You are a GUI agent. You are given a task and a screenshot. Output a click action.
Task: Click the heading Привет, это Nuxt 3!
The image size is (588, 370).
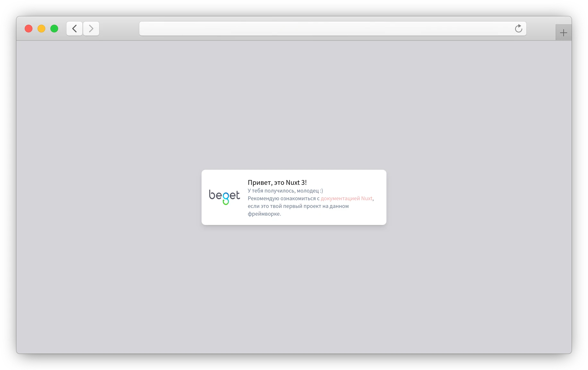[277, 183]
